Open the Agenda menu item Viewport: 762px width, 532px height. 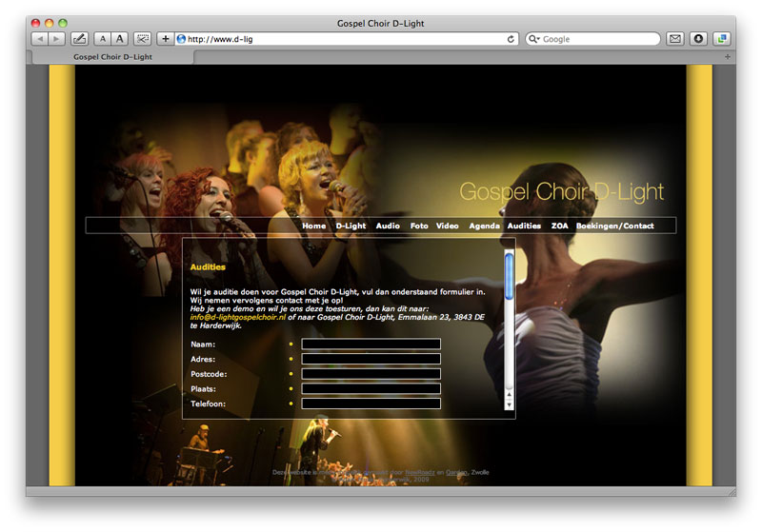[x=484, y=226]
